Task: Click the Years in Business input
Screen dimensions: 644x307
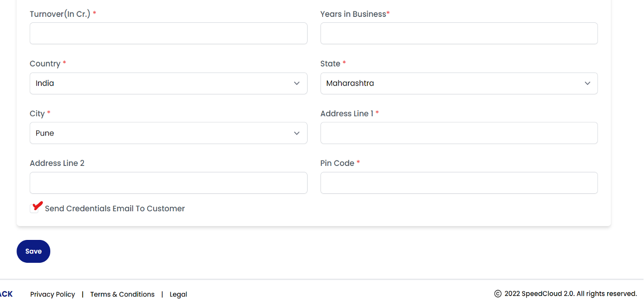Action: (x=458, y=33)
